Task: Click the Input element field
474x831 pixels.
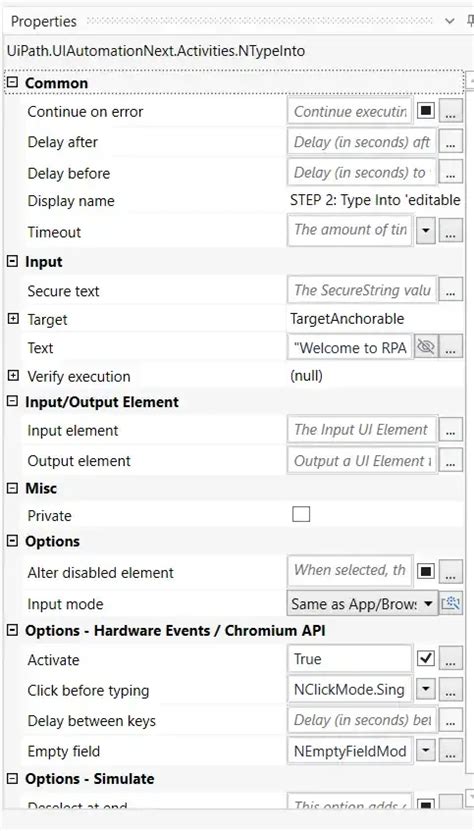Action: [362, 430]
